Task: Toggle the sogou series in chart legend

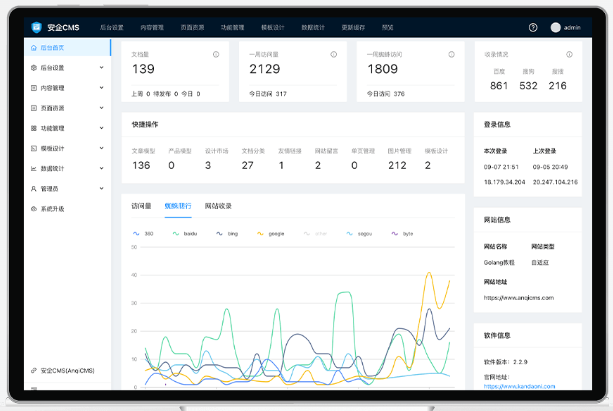Action: click(359, 234)
